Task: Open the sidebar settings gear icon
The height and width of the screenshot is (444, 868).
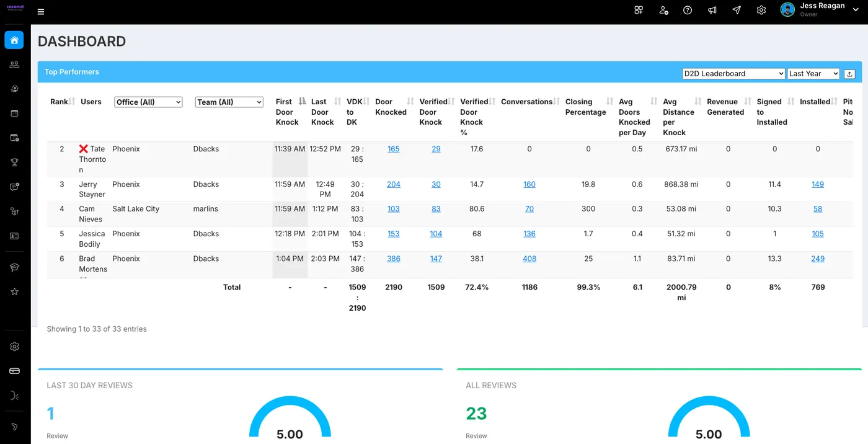Action: tap(14, 347)
